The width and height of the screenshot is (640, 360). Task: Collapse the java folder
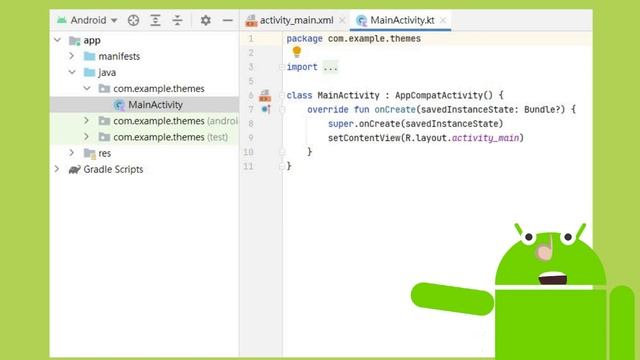click(x=72, y=72)
